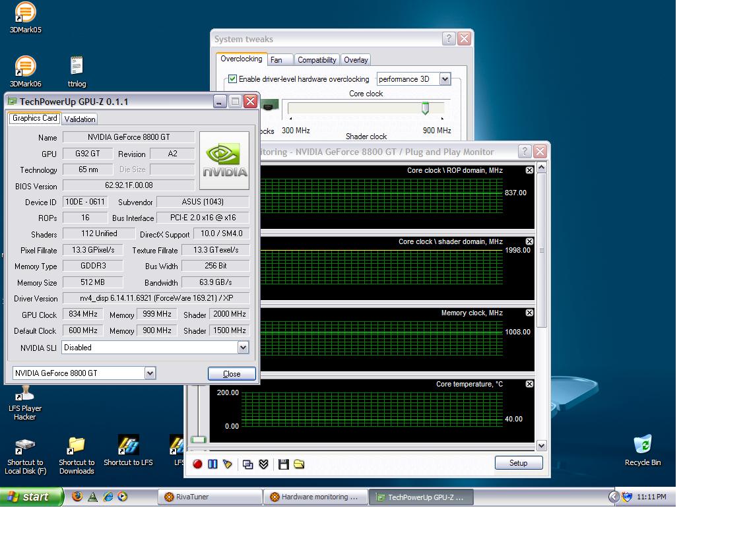Click the NVIDIA logo in GPU-Z
Screen dimensions: 747x560
tap(224, 160)
